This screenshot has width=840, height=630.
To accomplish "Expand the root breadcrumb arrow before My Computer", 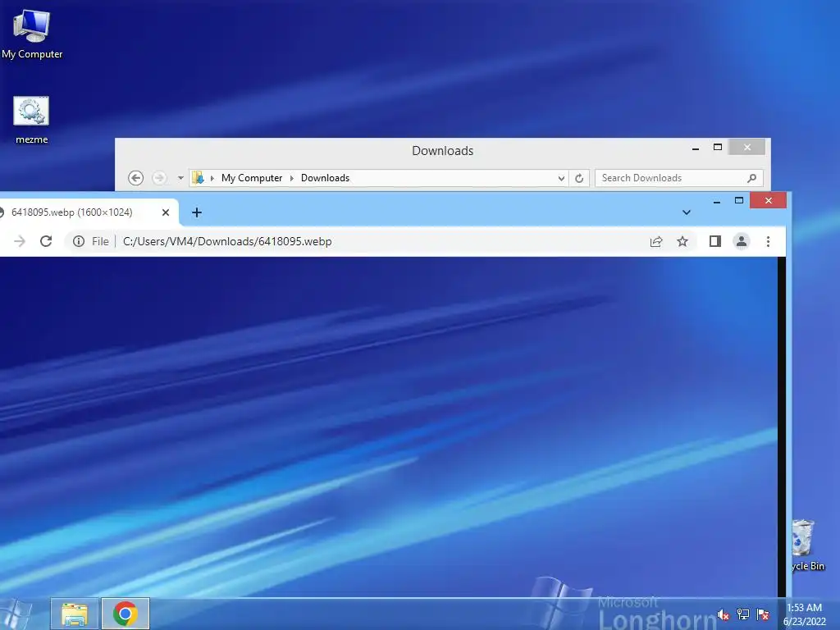I will 212,178.
